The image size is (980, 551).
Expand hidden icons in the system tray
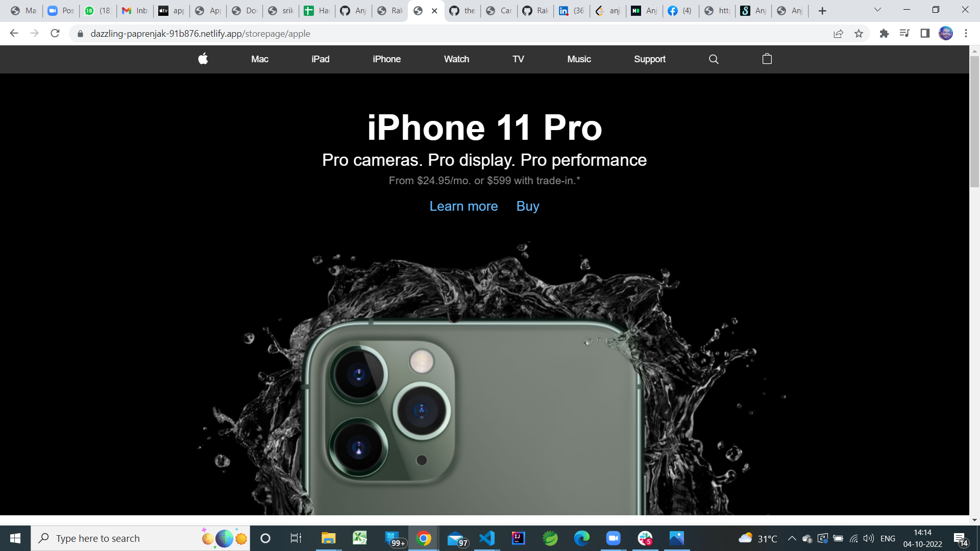[x=792, y=538]
